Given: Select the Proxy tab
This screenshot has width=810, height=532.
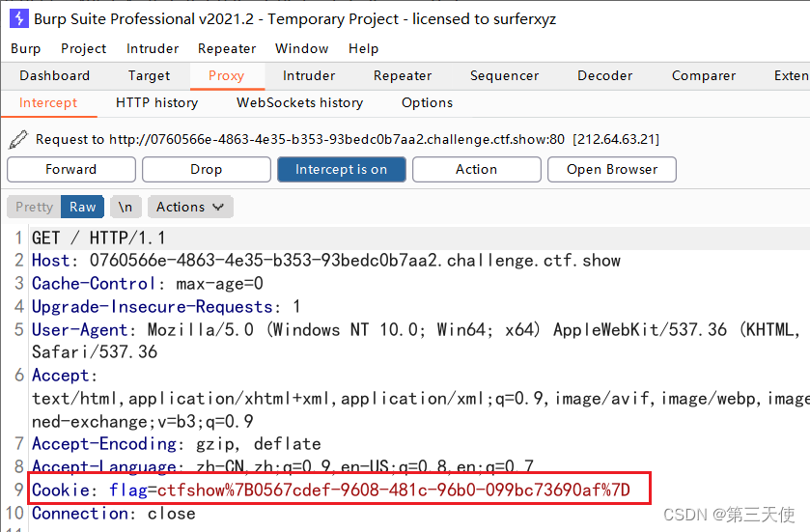Looking at the screenshot, I should click(226, 76).
